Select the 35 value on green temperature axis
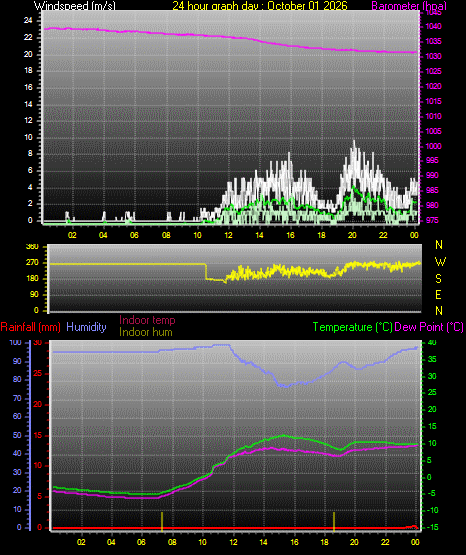Image resolution: width=466 pixels, height=555 pixels. [432, 359]
